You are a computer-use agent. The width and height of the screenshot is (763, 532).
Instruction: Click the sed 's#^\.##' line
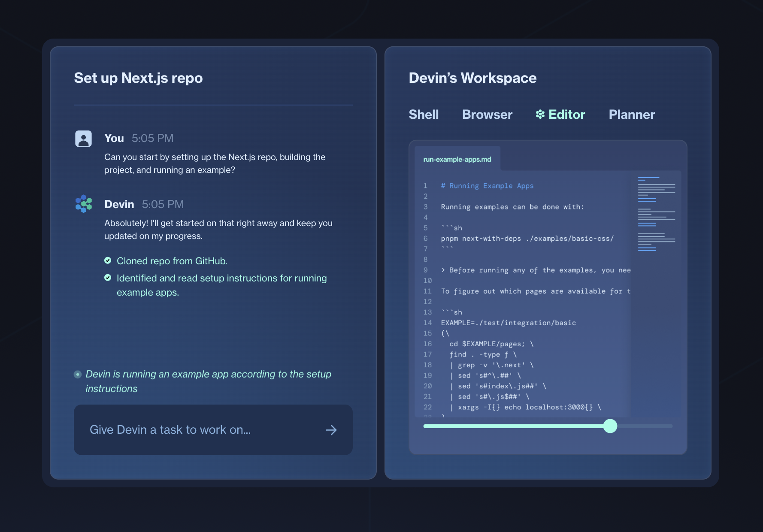point(485,375)
